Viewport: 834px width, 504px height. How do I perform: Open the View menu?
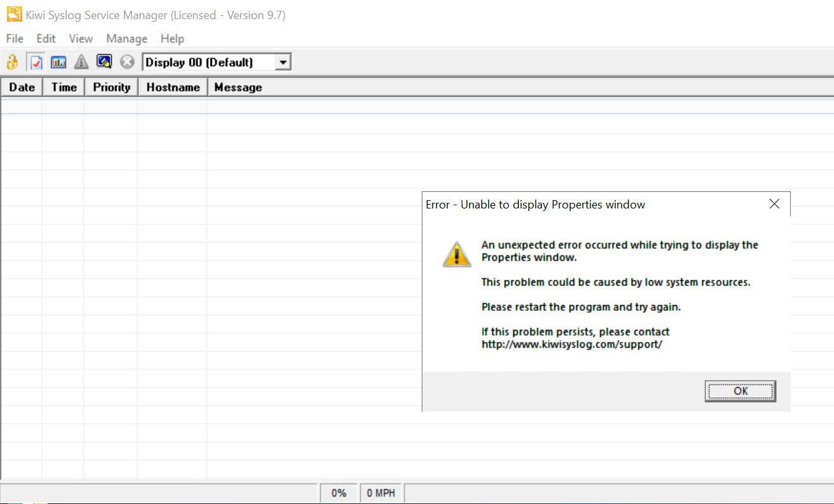(81, 39)
